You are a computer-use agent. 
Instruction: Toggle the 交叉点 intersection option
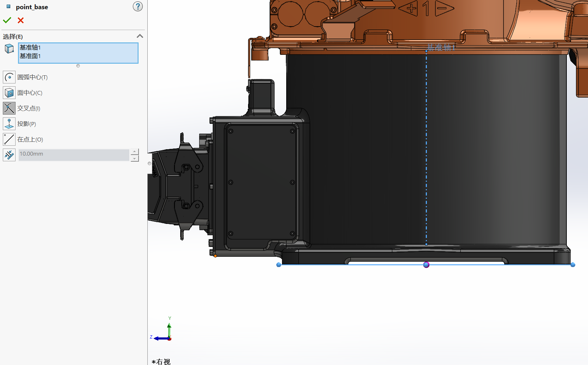point(9,108)
